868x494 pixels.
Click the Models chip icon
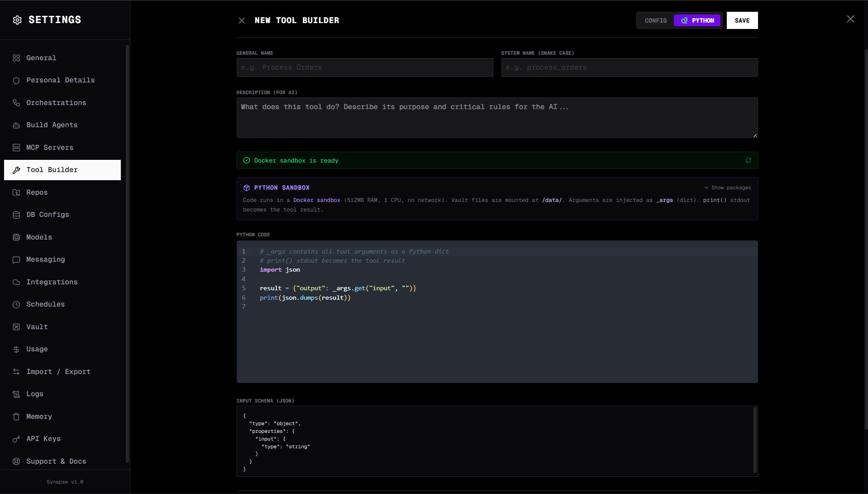(x=16, y=237)
